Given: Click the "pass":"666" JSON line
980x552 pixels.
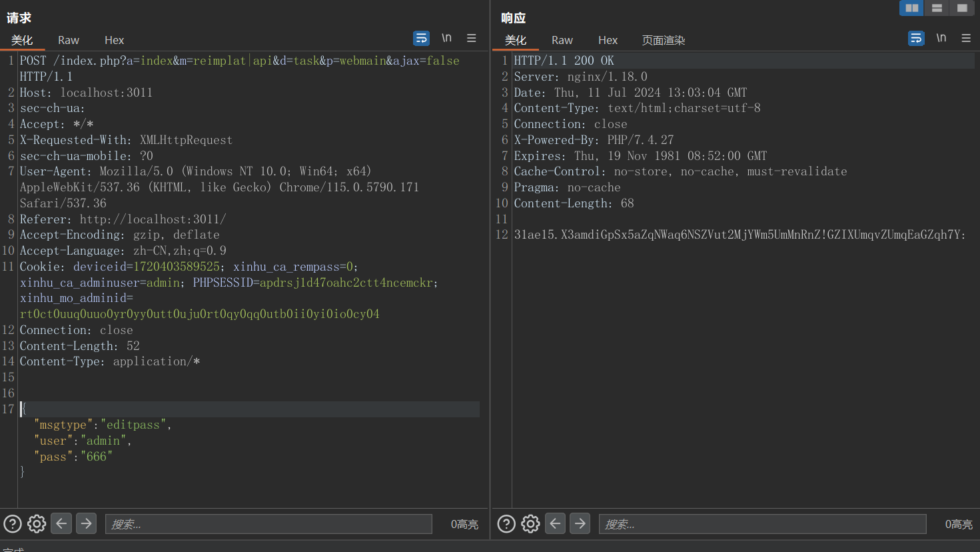Looking at the screenshot, I should click(73, 457).
